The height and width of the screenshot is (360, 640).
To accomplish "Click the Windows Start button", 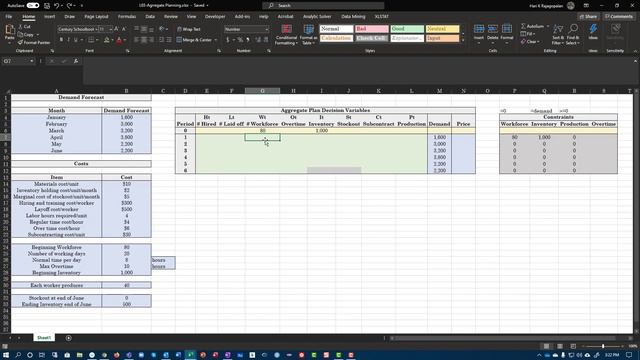I will [6, 355].
